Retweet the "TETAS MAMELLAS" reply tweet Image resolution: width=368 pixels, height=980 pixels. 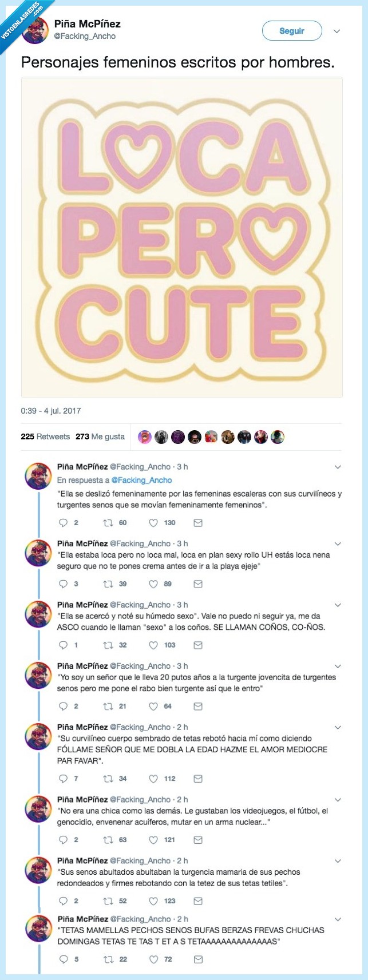(x=108, y=959)
